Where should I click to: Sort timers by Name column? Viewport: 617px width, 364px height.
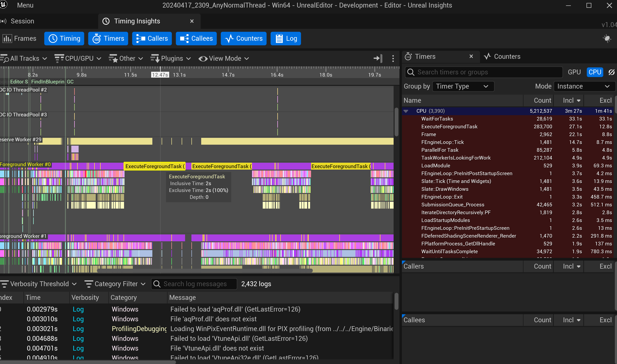pos(462,101)
